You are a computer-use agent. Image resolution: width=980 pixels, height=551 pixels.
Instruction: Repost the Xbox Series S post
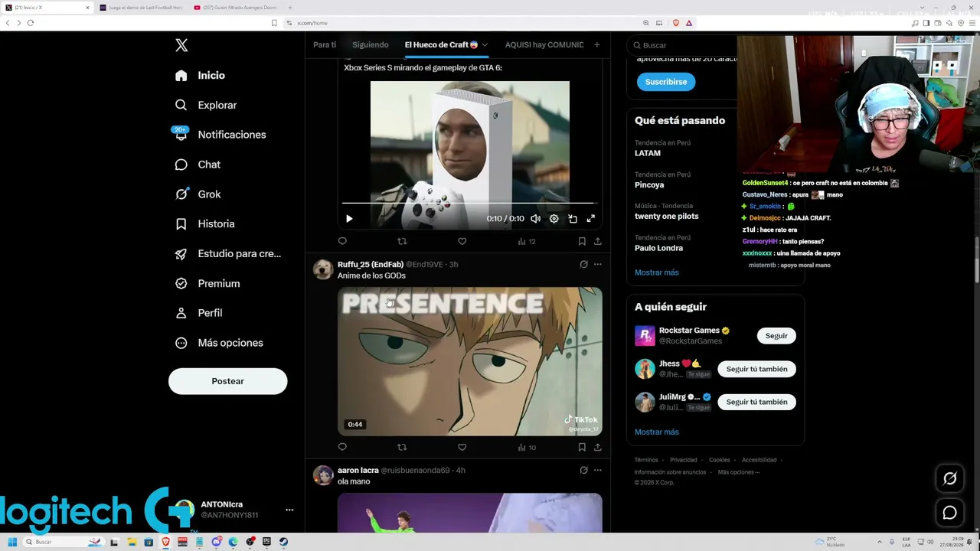(x=402, y=241)
